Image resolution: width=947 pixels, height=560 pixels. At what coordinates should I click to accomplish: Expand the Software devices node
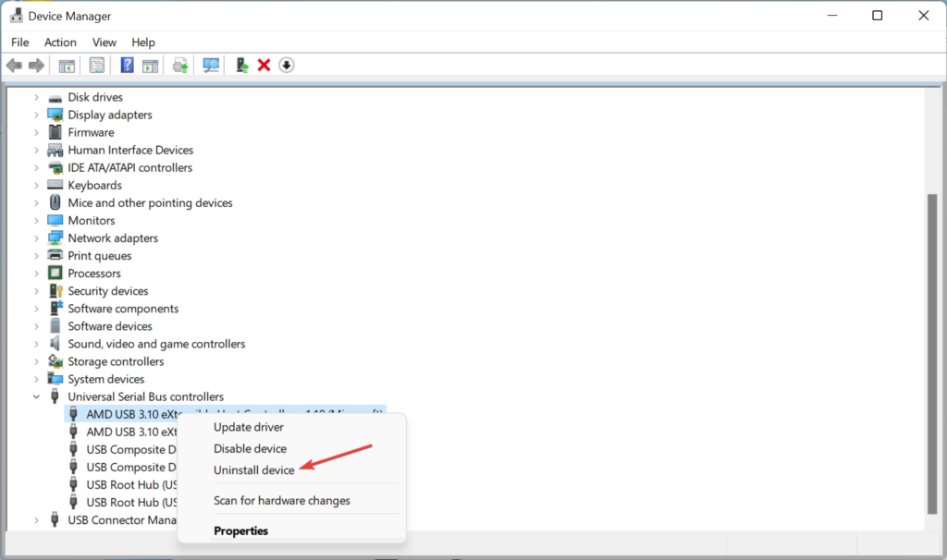[x=36, y=326]
